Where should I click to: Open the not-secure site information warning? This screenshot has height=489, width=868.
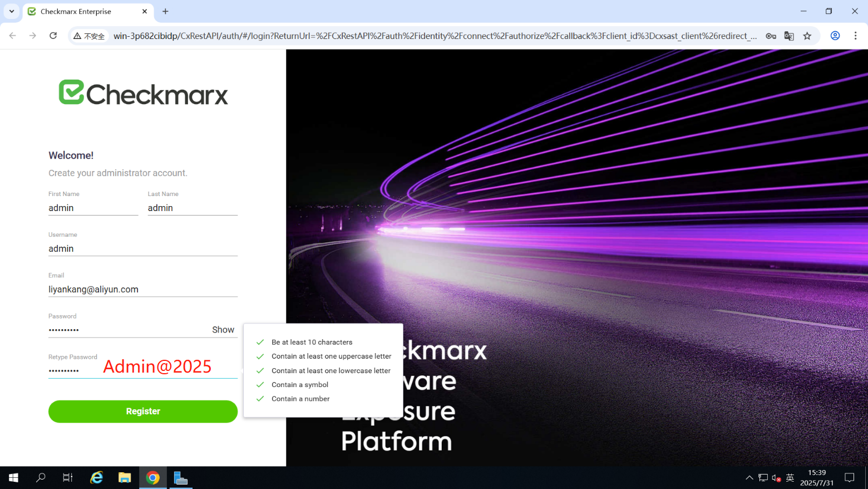[89, 36]
